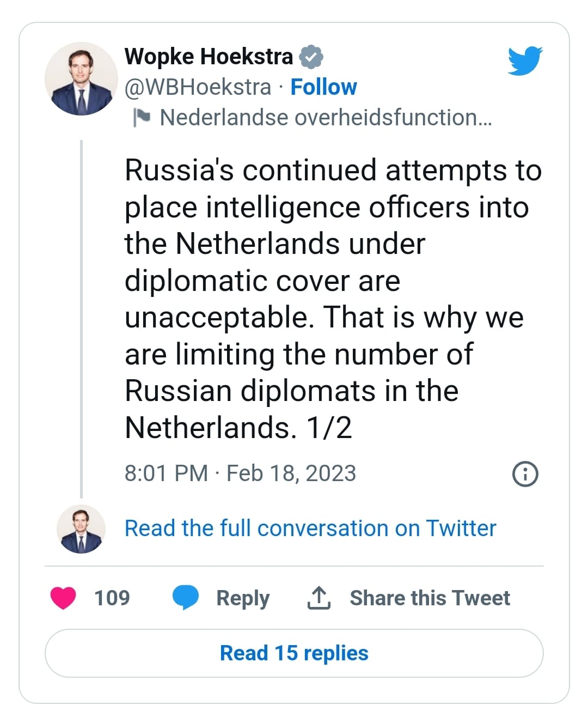The image size is (588, 723).
Task: Click the verified badge next to Wopke Hoekstra
Action: click(x=311, y=57)
